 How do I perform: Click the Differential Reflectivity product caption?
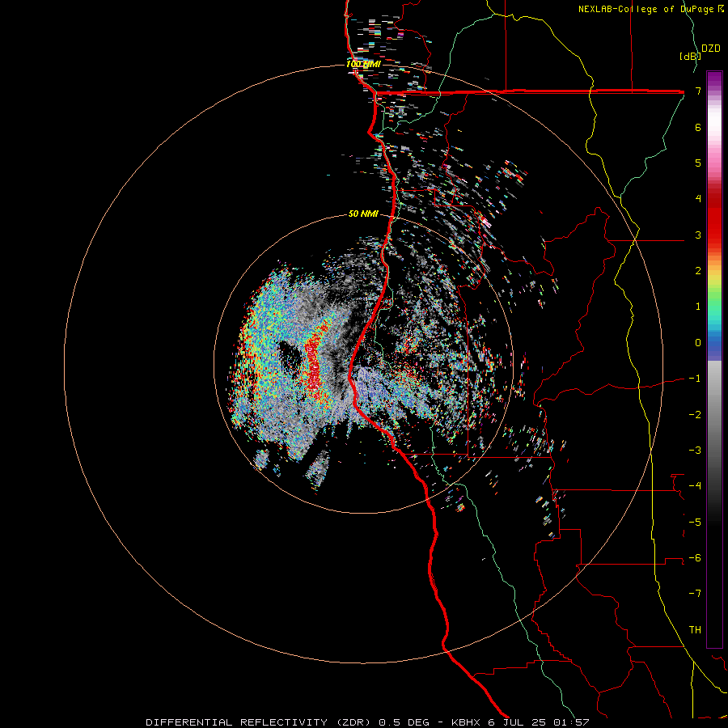[x=367, y=722]
